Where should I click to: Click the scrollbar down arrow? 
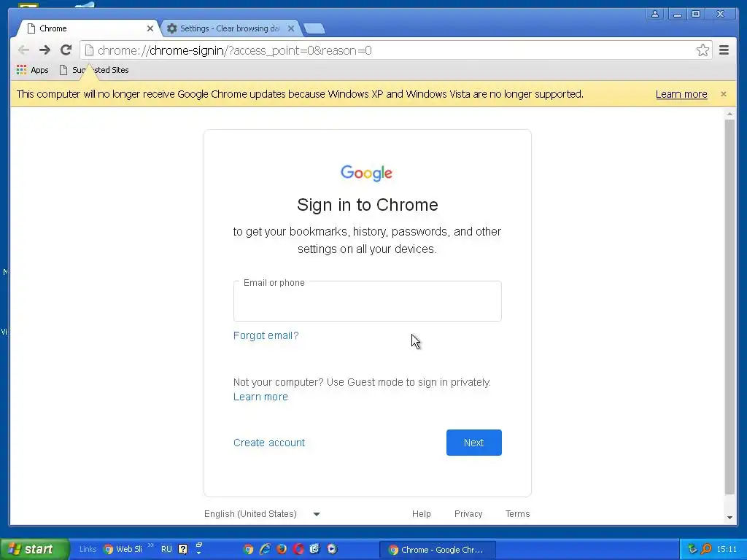(x=729, y=518)
